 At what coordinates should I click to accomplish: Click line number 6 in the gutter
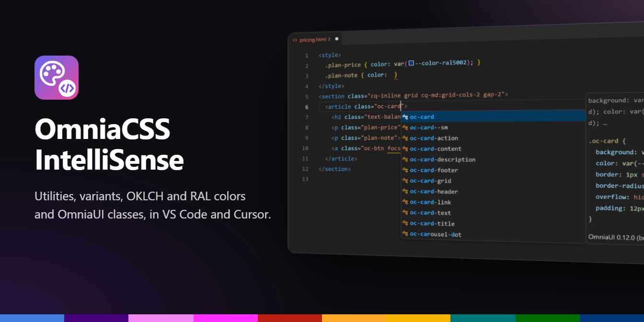click(307, 107)
